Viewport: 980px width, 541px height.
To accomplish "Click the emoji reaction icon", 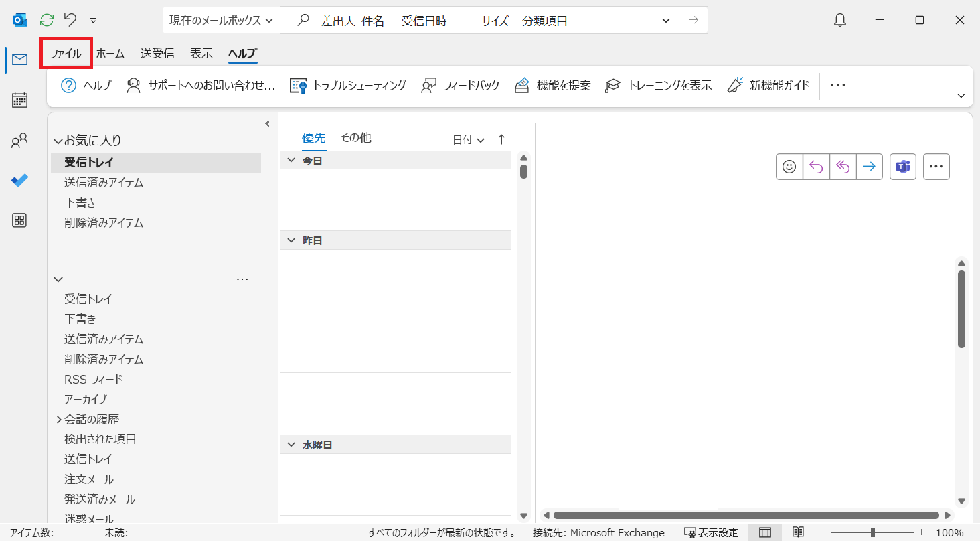I will pos(789,167).
